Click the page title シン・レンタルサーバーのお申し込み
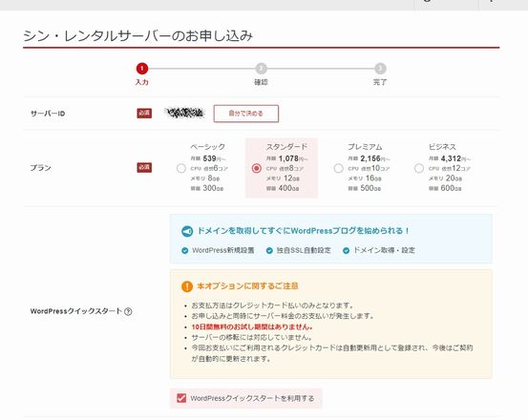 [138, 35]
